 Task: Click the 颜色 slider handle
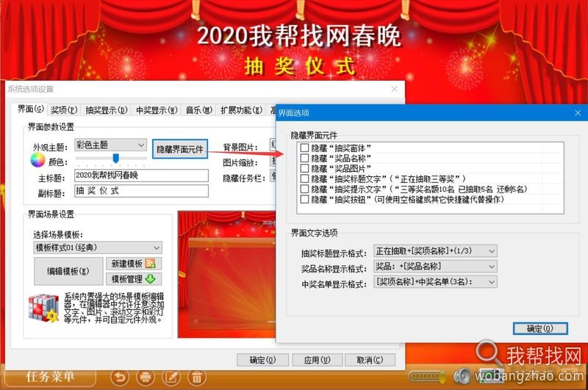pyautogui.click(x=116, y=158)
